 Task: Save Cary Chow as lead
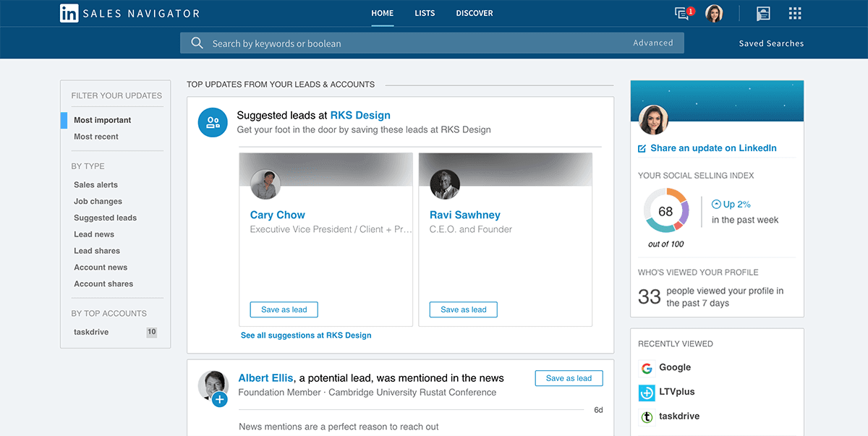click(x=284, y=309)
